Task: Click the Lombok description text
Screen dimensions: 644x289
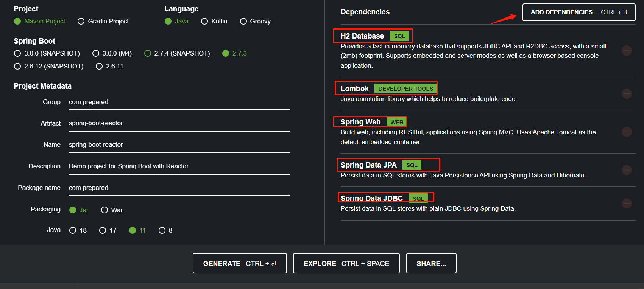Action: click(429, 99)
